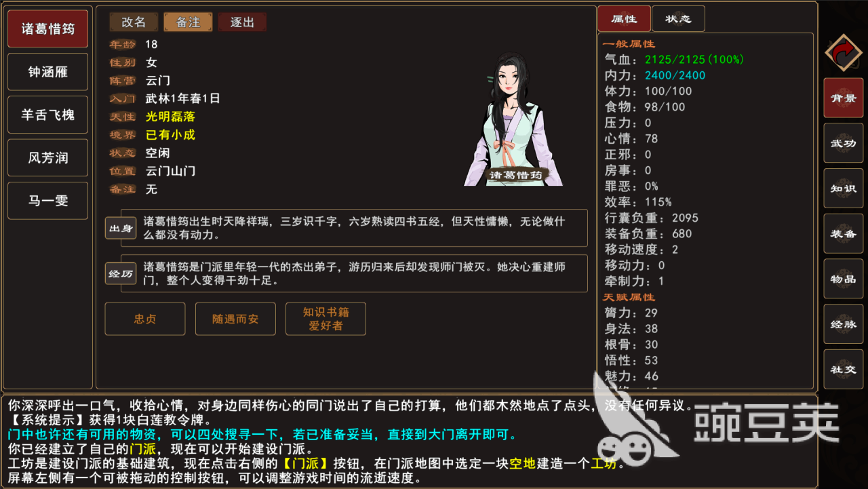Open the 装备 side icon

(x=844, y=234)
